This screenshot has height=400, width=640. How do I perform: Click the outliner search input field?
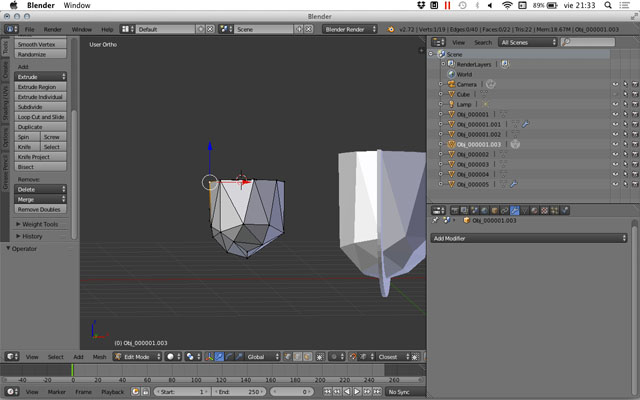point(588,42)
